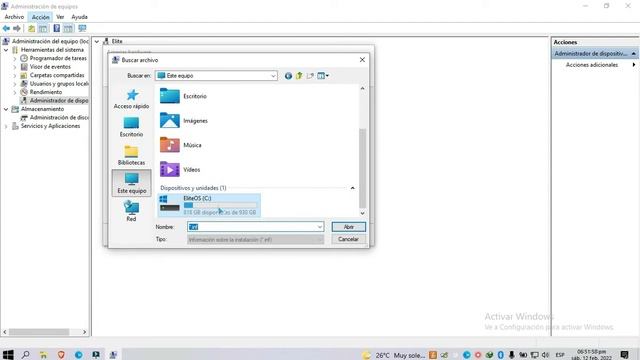
Task: Select Programador de tareas in tree
Action: click(x=58, y=58)
